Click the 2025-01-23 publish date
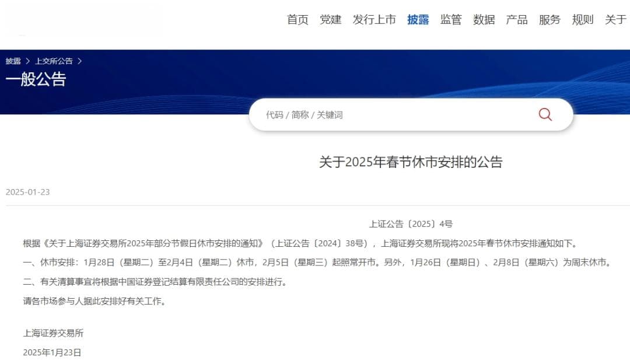630x364 pixels. coord(28,192)
